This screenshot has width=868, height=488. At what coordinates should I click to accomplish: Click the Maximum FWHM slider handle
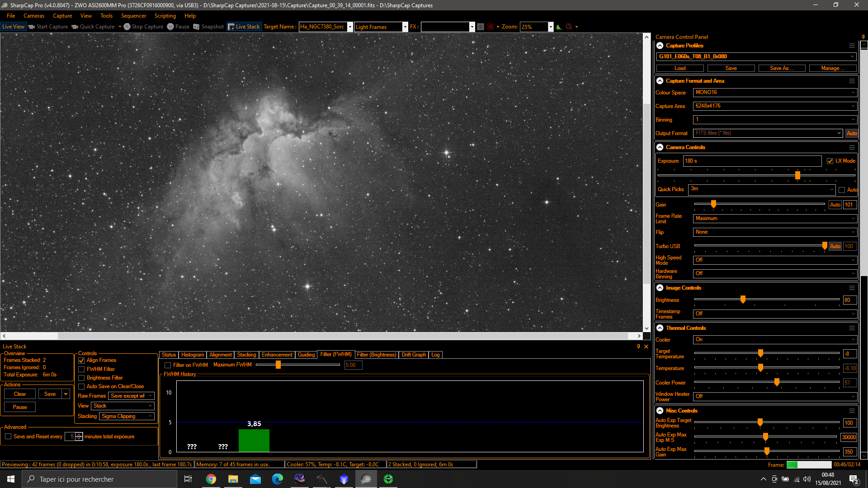pos(278,365)
